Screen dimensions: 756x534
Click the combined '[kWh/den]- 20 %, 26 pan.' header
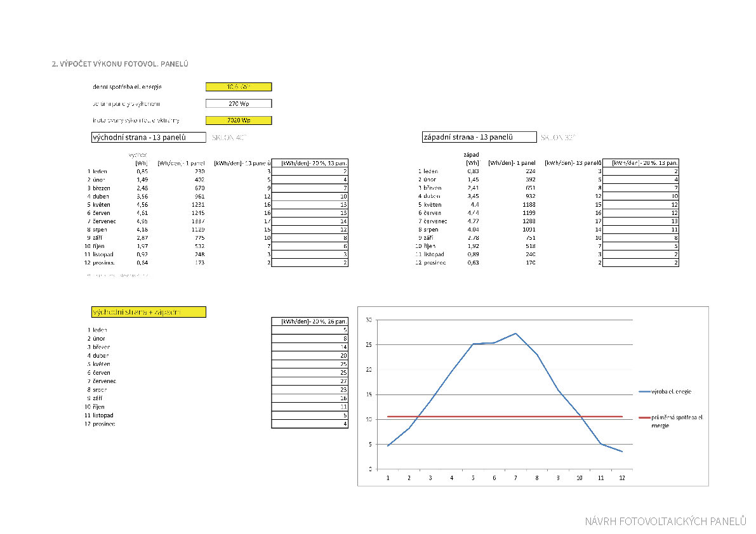tap(310, 322)
